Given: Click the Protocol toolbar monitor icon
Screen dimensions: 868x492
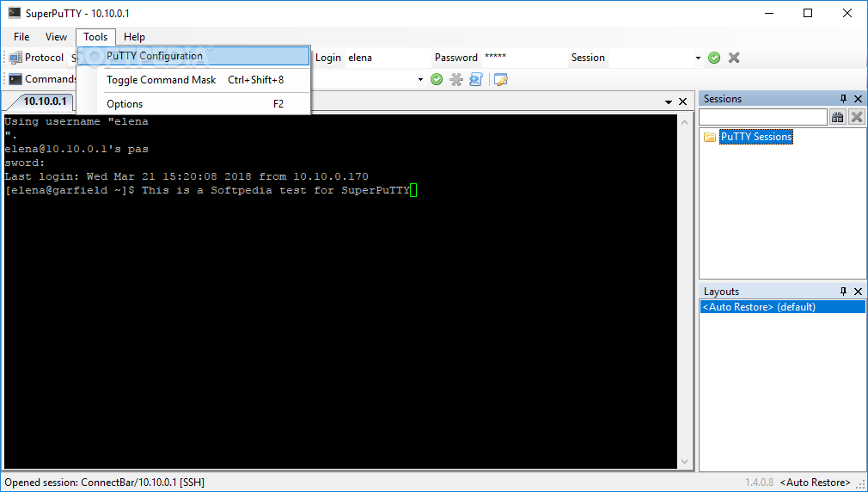Looking at the screenshot, I should coord(15,58).
